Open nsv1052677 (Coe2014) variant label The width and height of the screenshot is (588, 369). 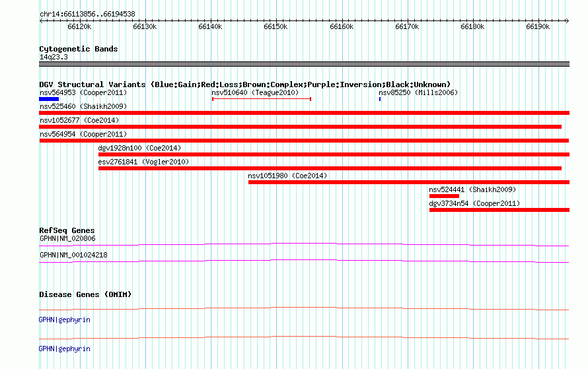[x=79, y=120]
